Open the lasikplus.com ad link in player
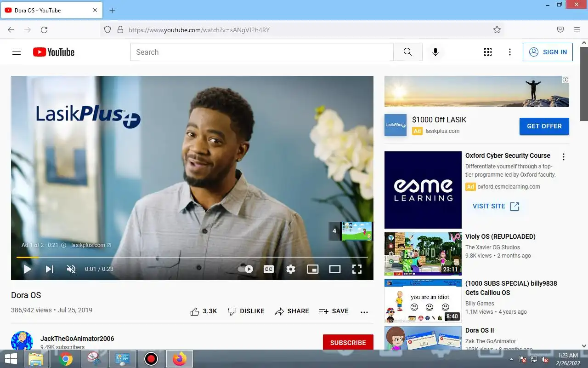 (x=91, y=245)
